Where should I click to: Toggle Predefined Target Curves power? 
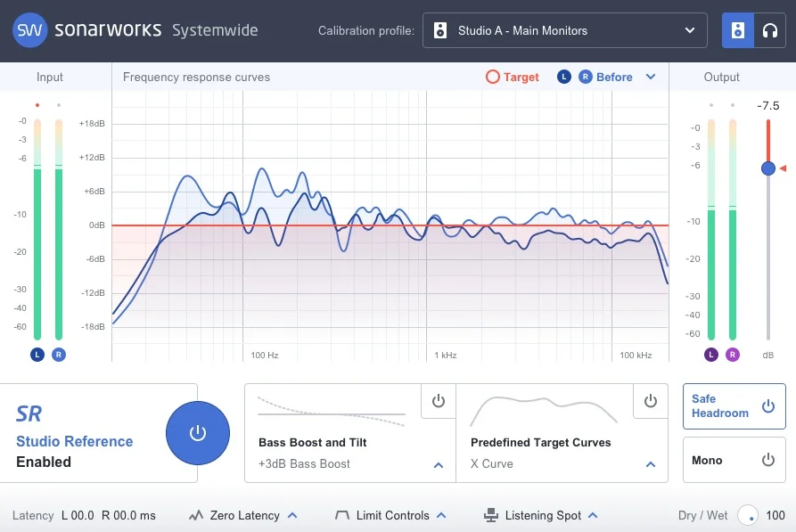(651, 401)
